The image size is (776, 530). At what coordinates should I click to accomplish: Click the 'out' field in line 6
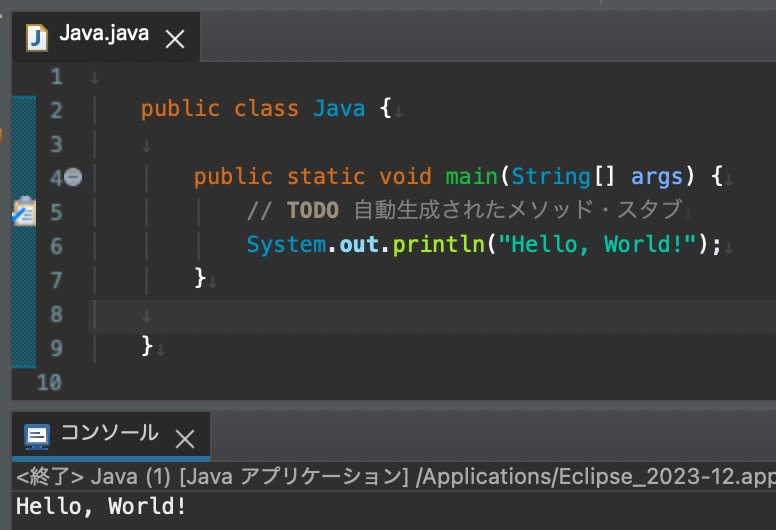tap(359, 244)
